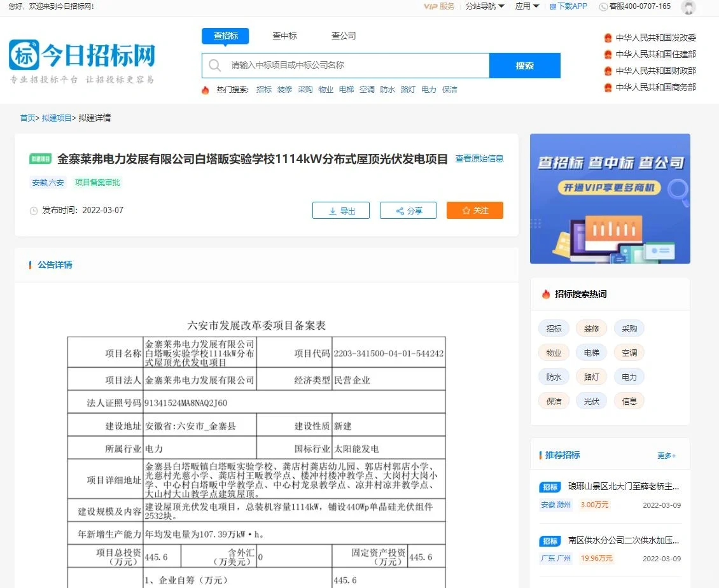Open the 查看原始信息 link
719x588 pixels.
(x=479, y=158)
